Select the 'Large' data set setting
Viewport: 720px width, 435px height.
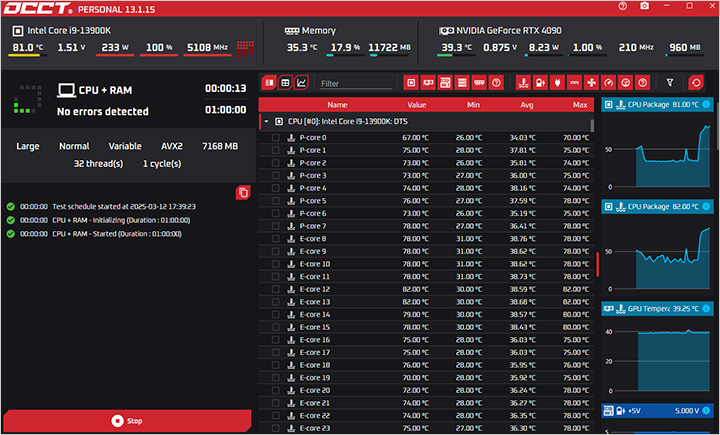point(28,146)
